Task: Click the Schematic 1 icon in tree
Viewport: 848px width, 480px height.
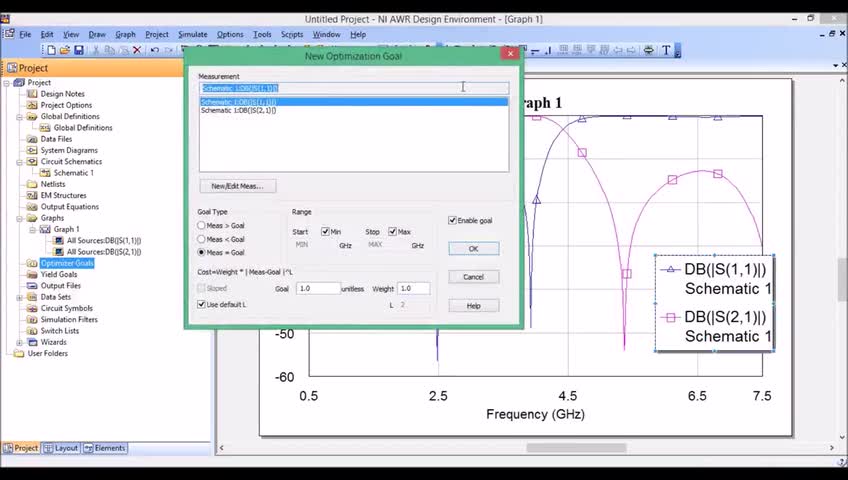Action: click(45, 173)
